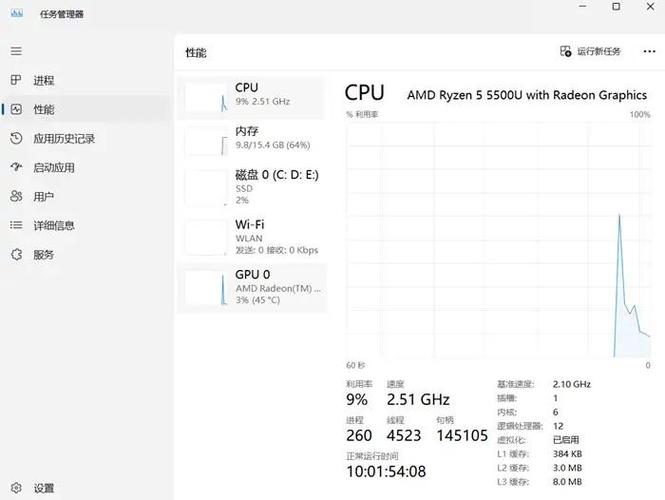Click the uptime value 10:01:54:08
Viewport: 665px width, 500px height.
click(x=386, y=472)
